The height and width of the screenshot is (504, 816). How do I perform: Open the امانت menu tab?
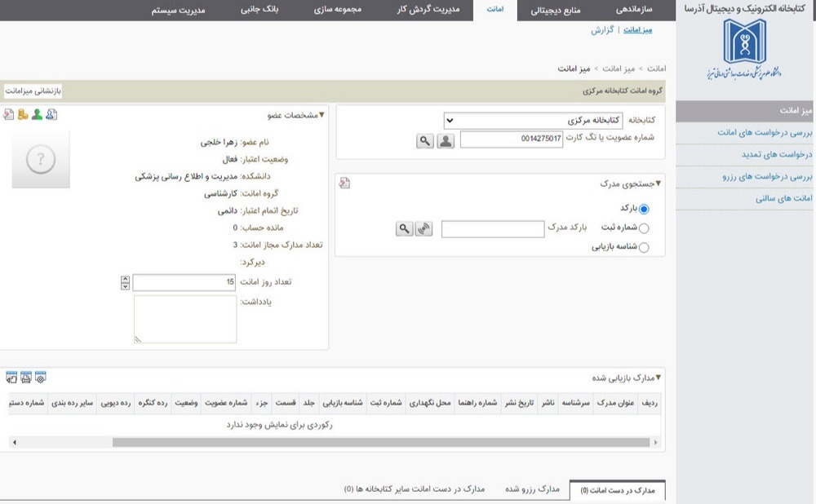(495, 9)
